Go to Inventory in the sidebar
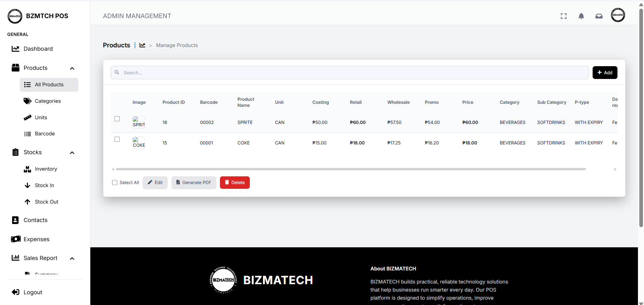Viewport: 644px width, 305px height. click(46, 169)
